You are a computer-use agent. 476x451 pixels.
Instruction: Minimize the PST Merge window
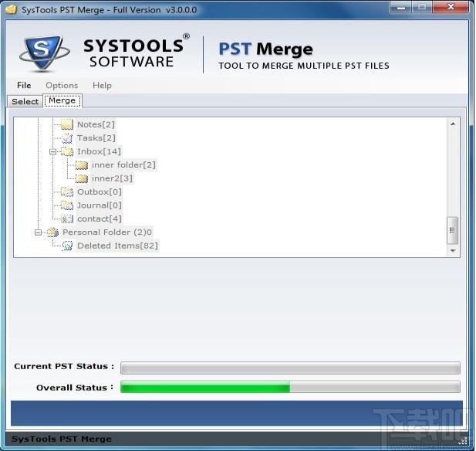400,7
